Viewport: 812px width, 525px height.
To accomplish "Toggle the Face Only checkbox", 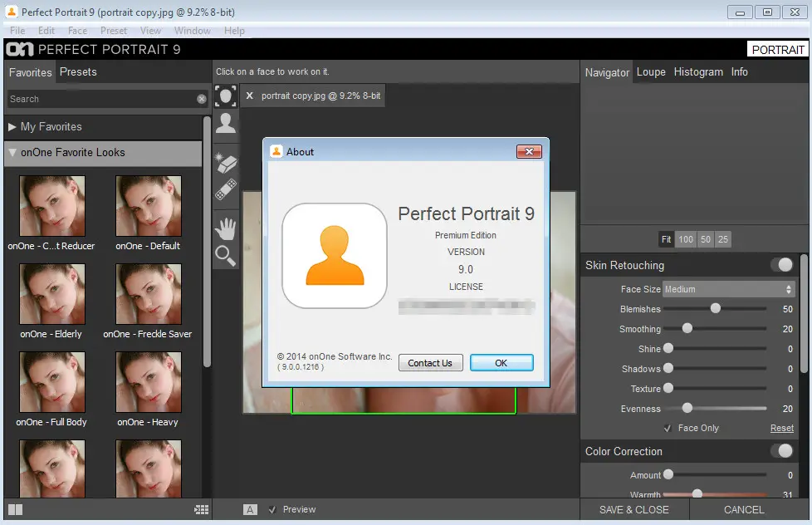I will [x=668, y=428].
